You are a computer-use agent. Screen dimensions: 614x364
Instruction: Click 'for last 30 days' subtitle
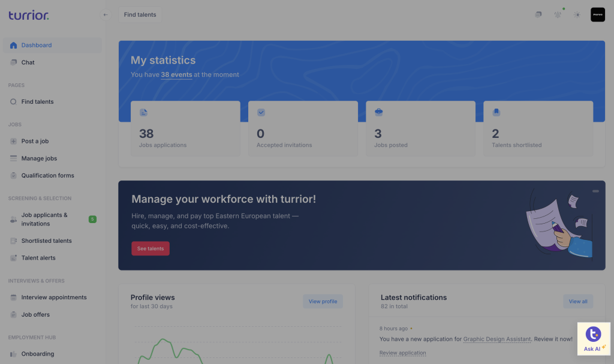point(152,306)
